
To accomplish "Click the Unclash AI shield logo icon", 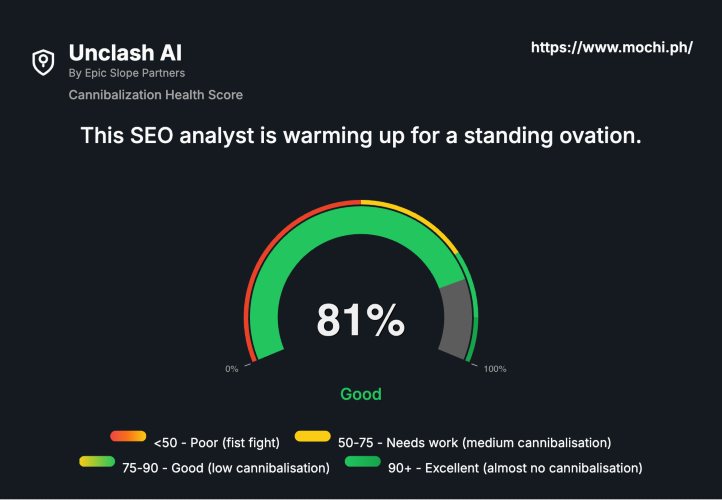I will click(x=42, y=62).
